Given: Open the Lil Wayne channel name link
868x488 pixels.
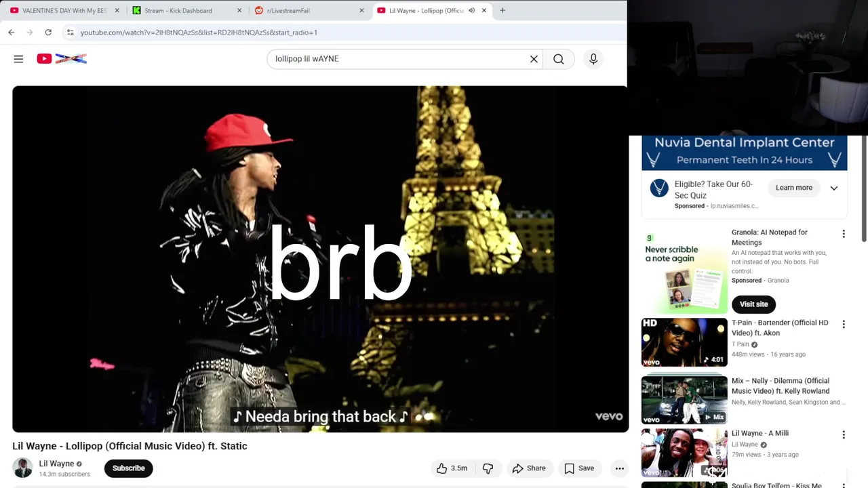Looking at the screenshot, I should [x=56, y=464].
